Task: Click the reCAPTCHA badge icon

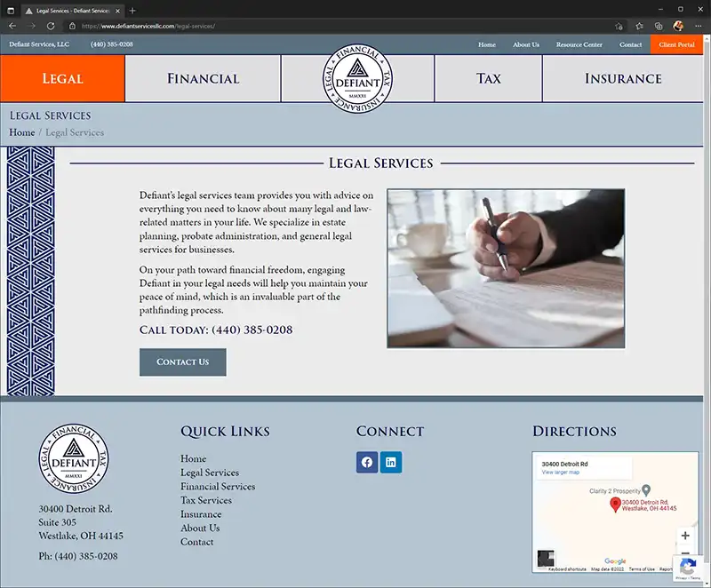Action: point(688,567)
